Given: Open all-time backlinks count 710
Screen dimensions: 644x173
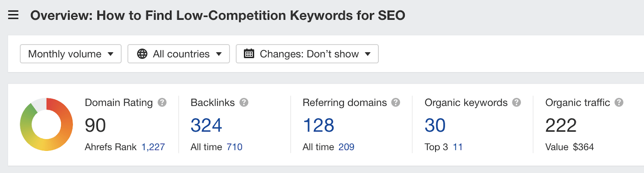Looking at the screenshot, I should click(234, 147).
